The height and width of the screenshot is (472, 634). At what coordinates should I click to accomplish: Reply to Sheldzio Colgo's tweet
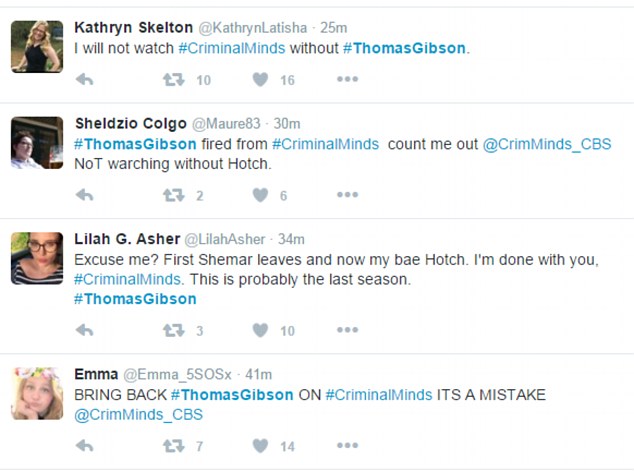85,195
